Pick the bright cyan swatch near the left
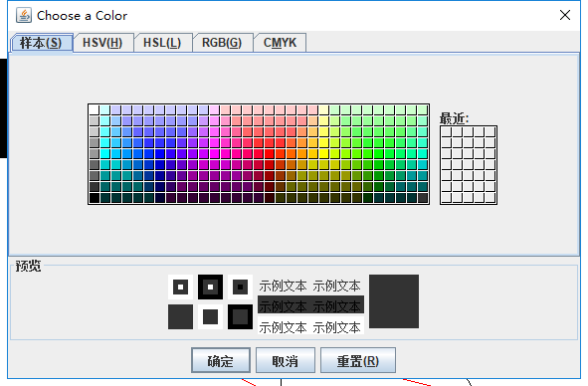This screenshot has width=588, height=386. click(105, 154)
